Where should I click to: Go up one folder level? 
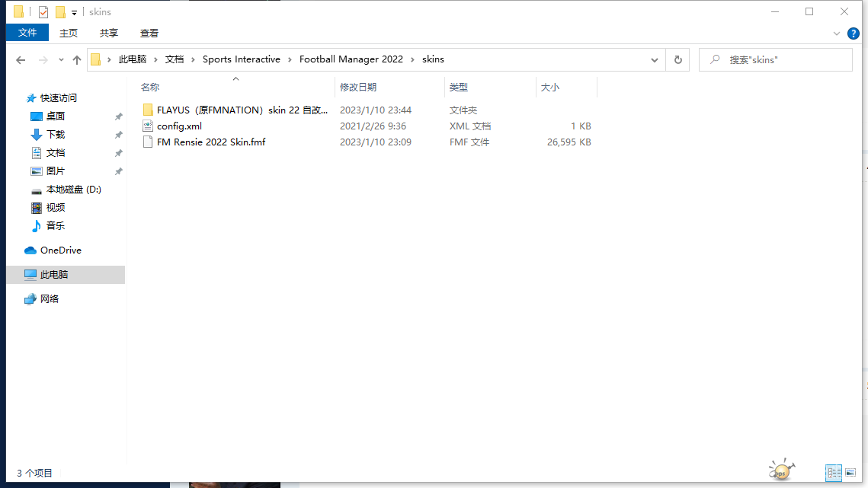pyautogui.click(x=77, y=59)
